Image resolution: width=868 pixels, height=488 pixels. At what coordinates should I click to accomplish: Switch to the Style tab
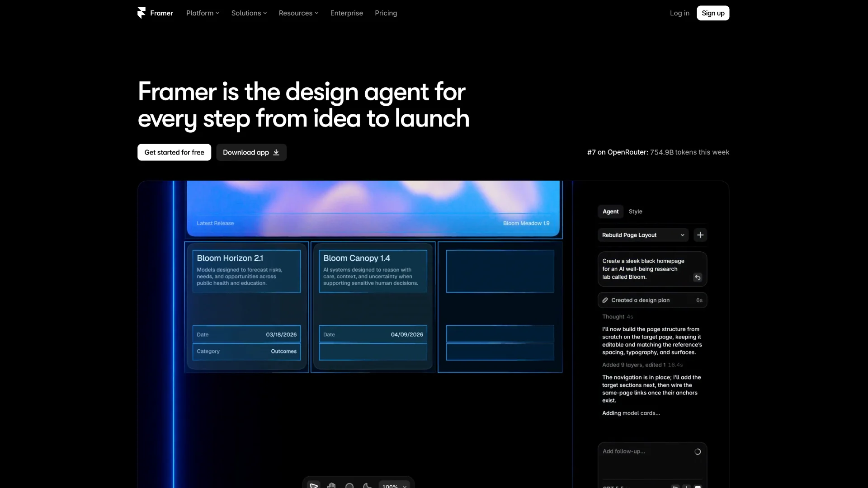click(x=635, y=211)
